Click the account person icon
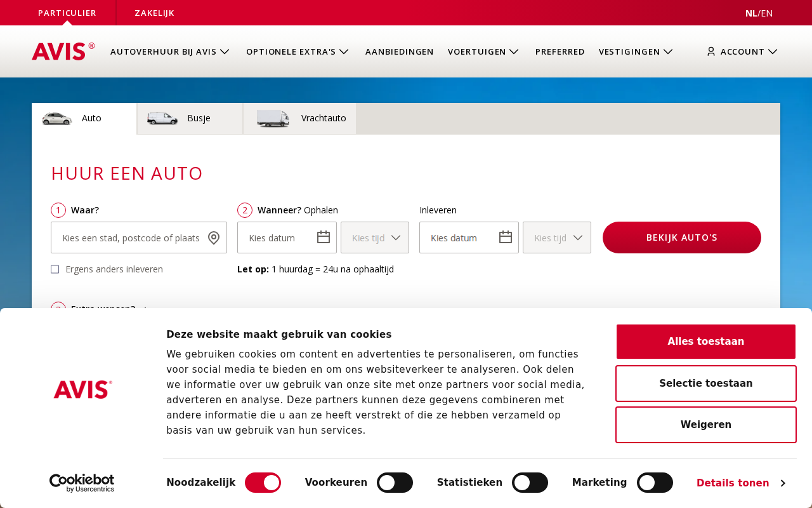Viewport: 812px width, 508px height. pos(711,51)
